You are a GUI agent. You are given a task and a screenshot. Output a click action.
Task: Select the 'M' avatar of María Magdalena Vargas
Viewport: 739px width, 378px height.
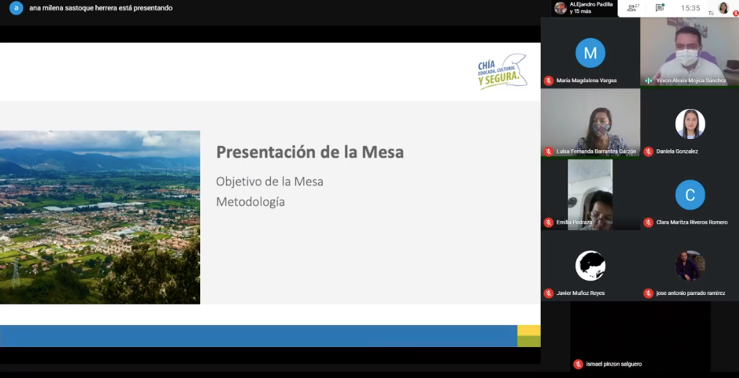click(x=591, y=53)
